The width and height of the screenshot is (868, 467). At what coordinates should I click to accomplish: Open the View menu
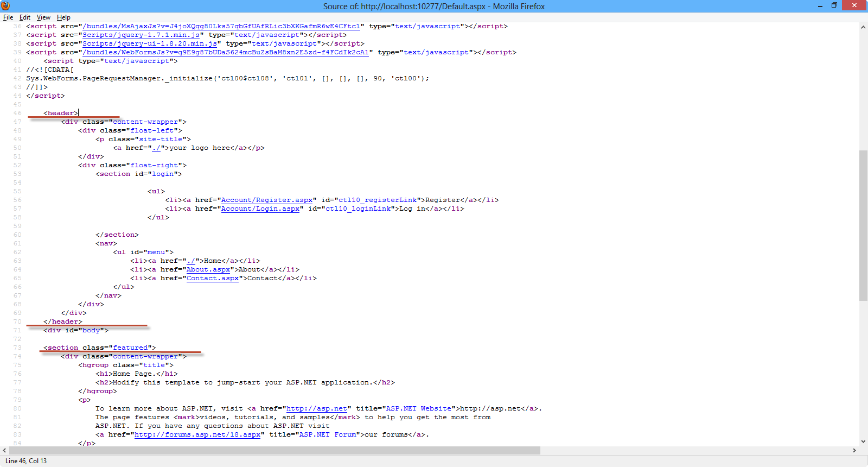[43, 17]
